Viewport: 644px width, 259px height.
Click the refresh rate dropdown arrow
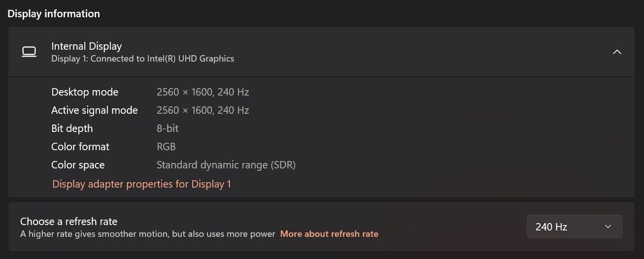coord(608,227)
